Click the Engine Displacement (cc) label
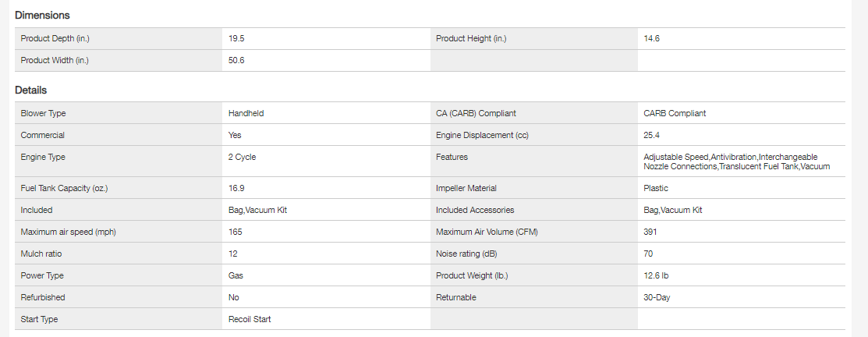Viewport: 868px width, 337px height. (x=482, y=135)
